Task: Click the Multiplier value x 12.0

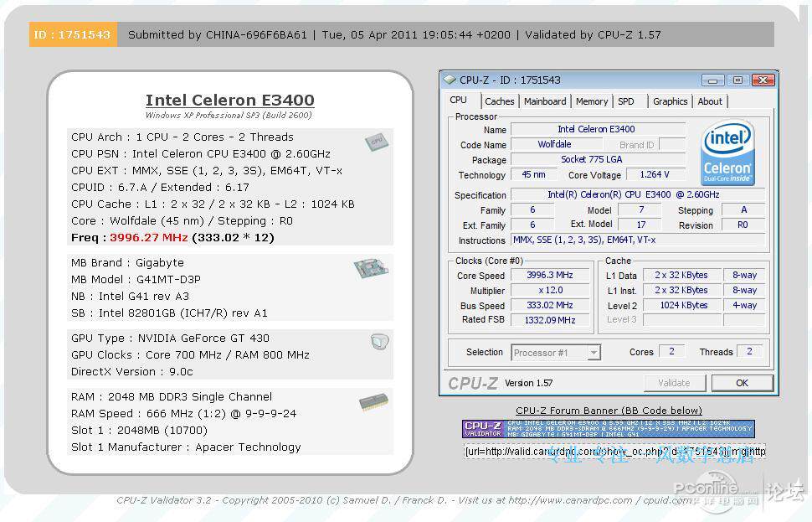Action: click(551, 290)
